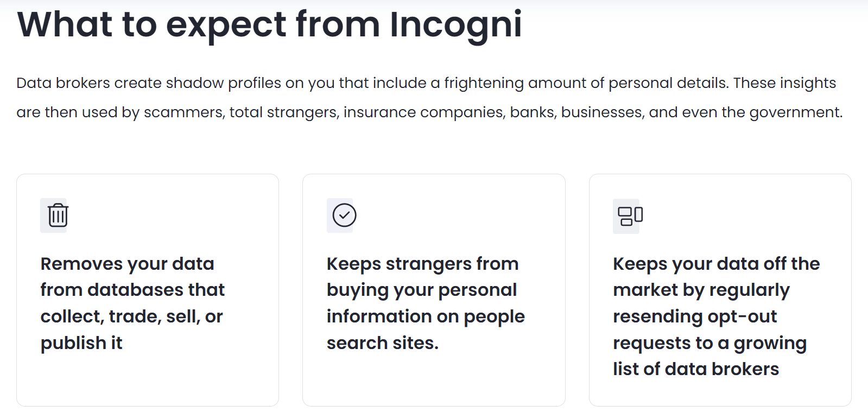Click the 'Data brokers create shadow profiles' paragraph
868x412 pixels.
coord(429,97)
